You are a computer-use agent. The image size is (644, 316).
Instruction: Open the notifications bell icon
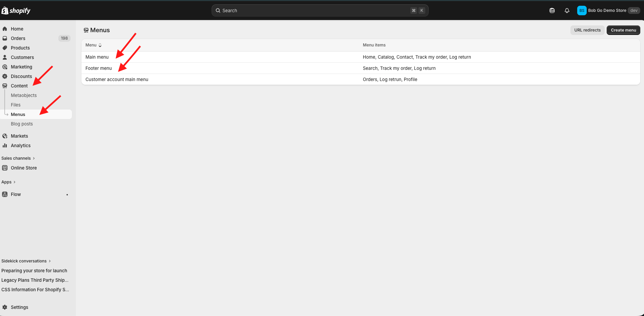point(567,11)
